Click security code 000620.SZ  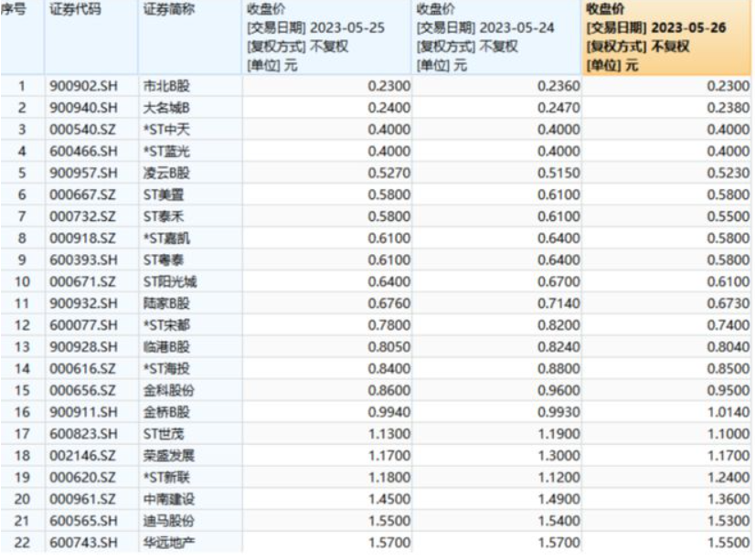coord(82,478)
